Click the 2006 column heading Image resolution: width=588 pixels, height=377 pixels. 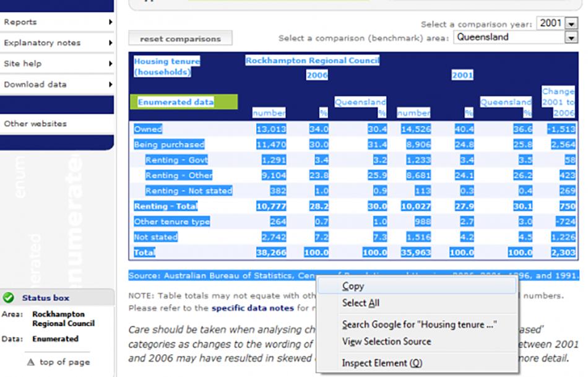317,75
